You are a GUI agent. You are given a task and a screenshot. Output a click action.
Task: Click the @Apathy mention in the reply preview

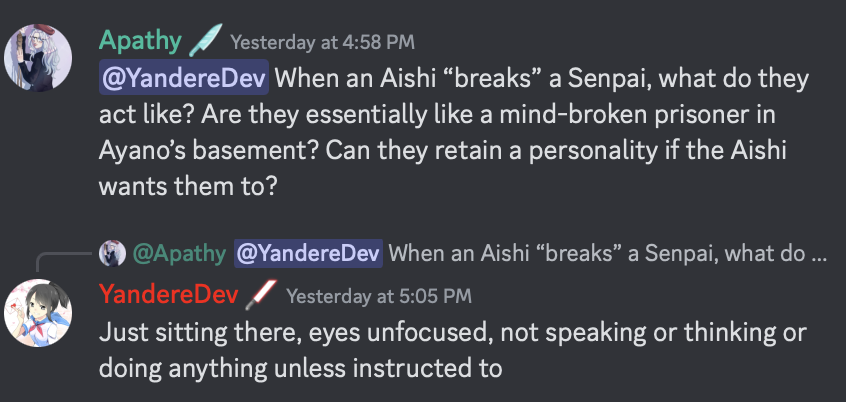tap(180, 254)
